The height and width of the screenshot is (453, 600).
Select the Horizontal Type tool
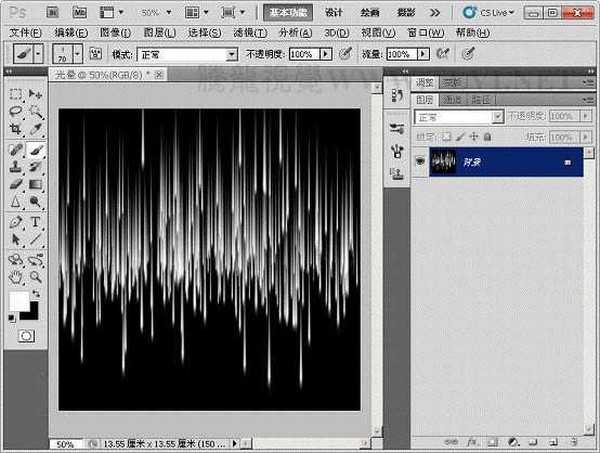pos(35,221)
